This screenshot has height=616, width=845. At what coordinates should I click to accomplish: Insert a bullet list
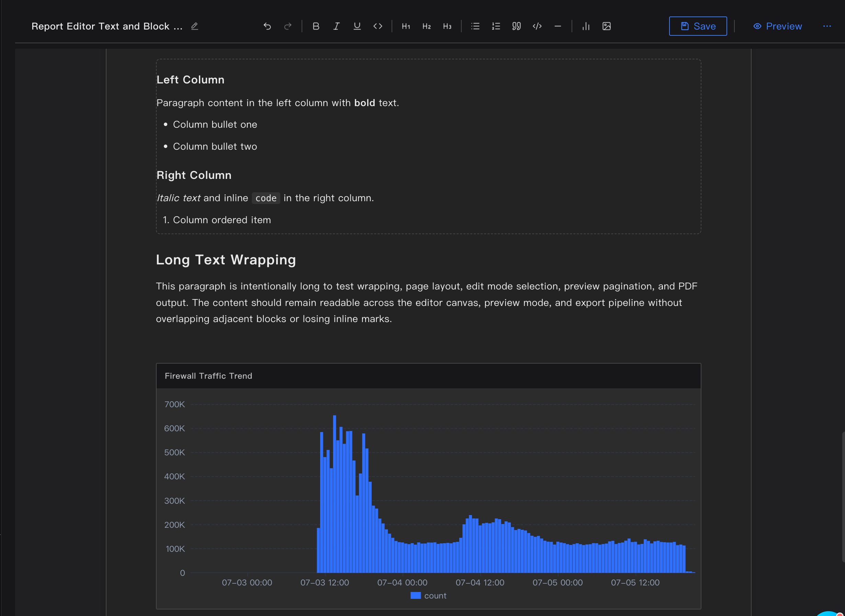pos(475,26)
